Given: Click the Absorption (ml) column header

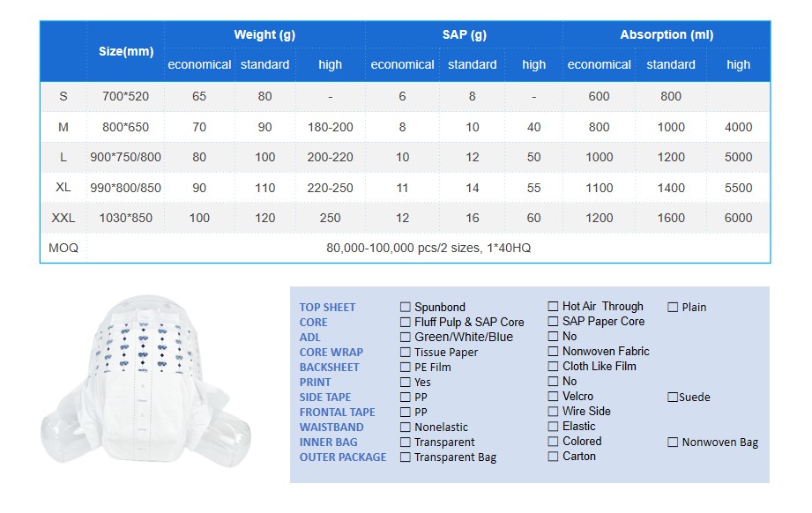Looking at the screenshot, I should click(667, 34).
